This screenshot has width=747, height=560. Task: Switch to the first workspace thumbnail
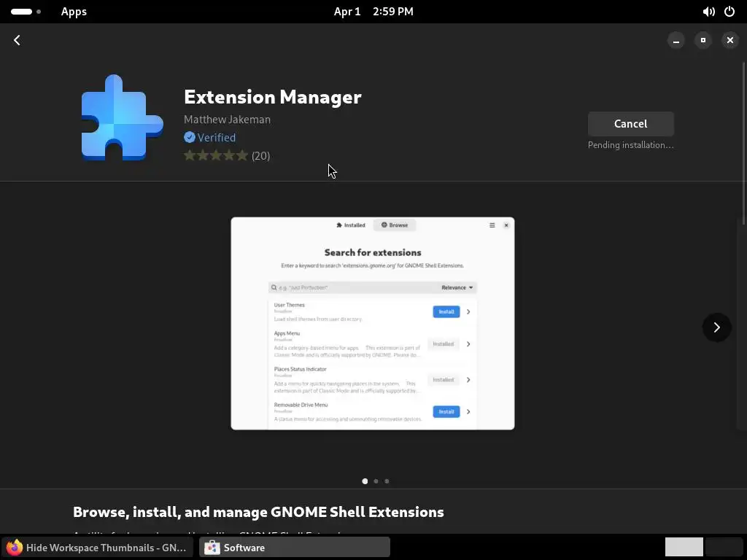coord(684,547)
